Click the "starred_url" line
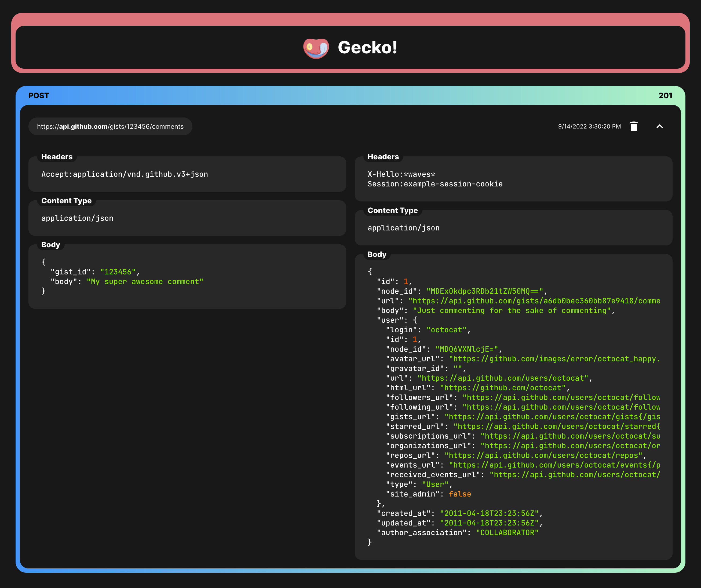Image resolution: width=701 pixels, height=588 pixels. click(523, 427)
